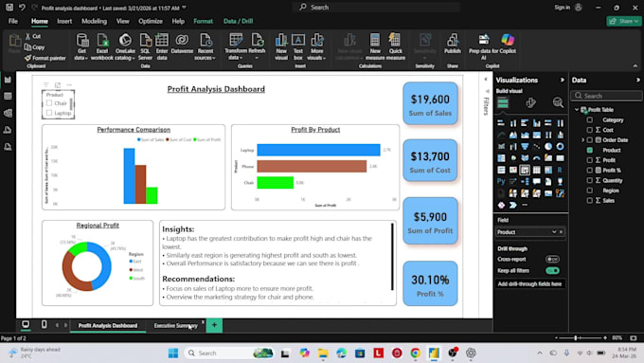Check the Category field checkbox
The width and height of the screenshot is (644, 363).
(x=590, y=120)
